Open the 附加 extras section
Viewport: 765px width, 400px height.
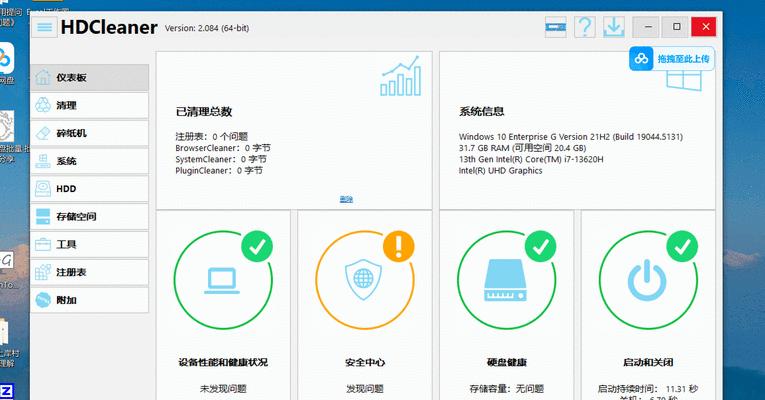[x=90, y=300]
